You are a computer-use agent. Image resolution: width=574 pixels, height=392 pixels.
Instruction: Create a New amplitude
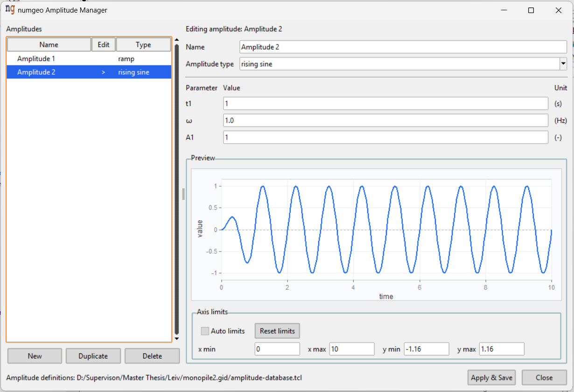35,356
